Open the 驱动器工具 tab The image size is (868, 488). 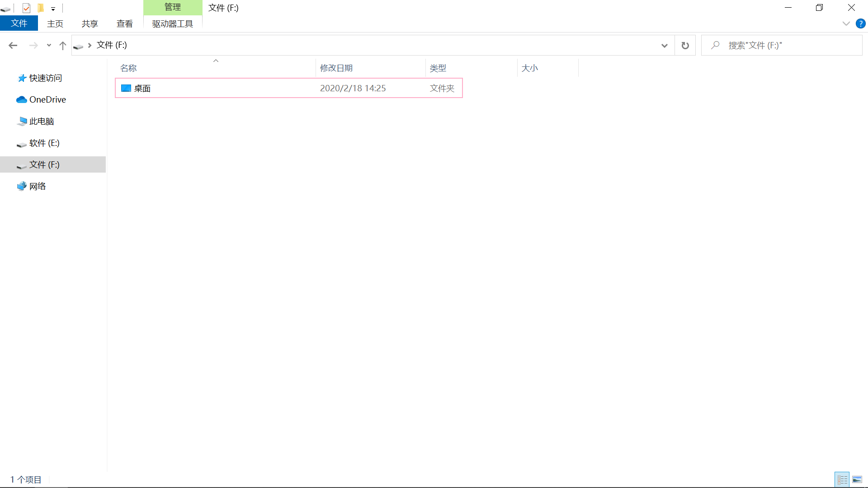pos(172,23)
